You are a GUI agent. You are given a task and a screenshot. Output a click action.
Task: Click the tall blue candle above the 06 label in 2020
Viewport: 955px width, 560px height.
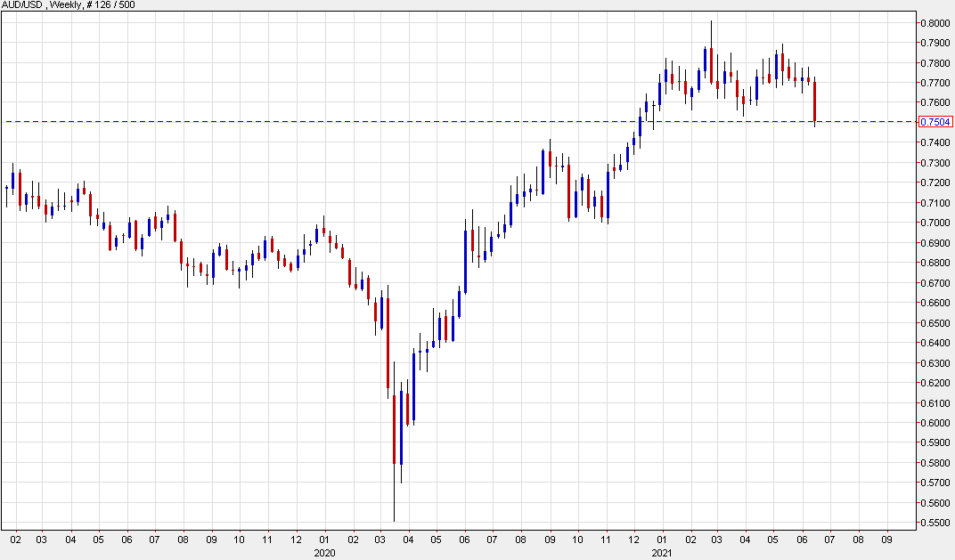point(465,260)
